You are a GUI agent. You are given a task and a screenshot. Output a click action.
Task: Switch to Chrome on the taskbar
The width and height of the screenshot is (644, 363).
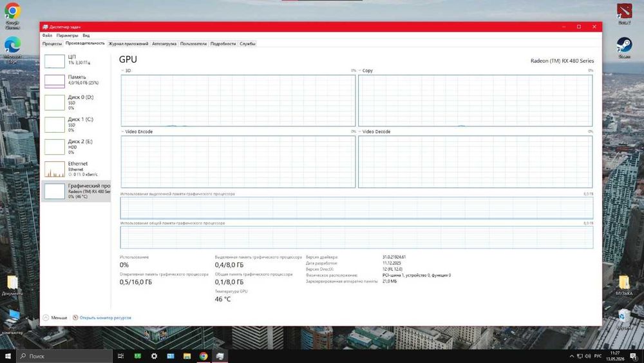[x=204, y=356]
